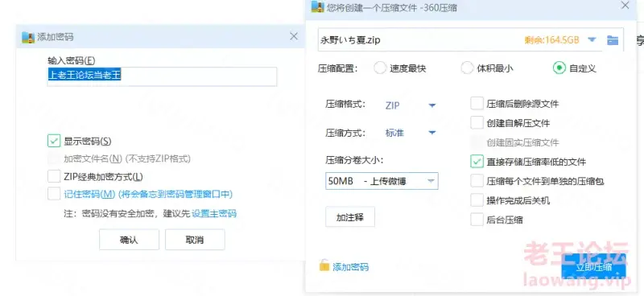Screen dimensions: 644x296
Task: Close the 添加密码 dialog
Action: coord(294,36)
